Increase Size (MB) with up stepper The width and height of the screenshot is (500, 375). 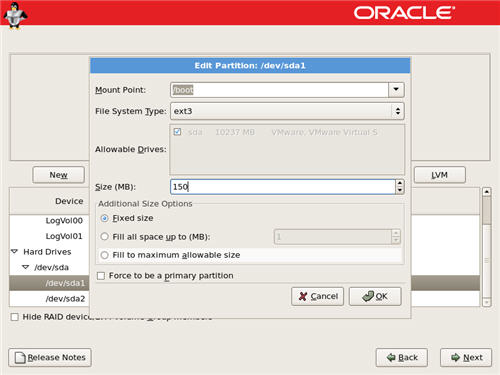coord(400,183)
